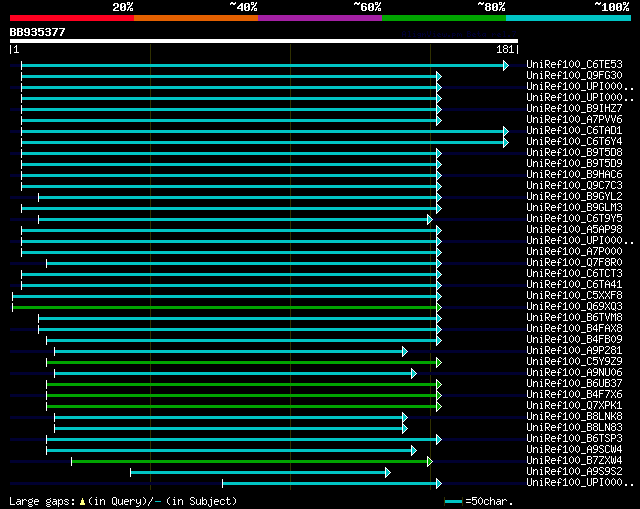Select the UniRef100_B9T5D9 label

click(x=574, y=164)
